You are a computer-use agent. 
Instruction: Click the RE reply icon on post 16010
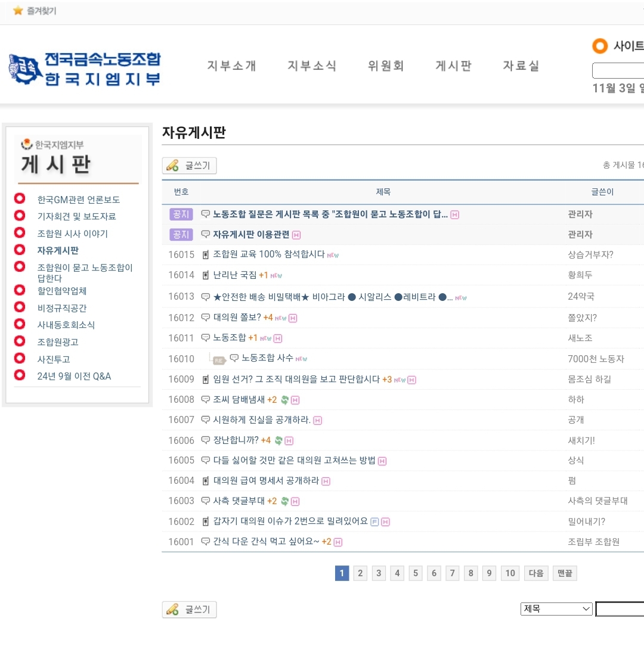point(219,359)
